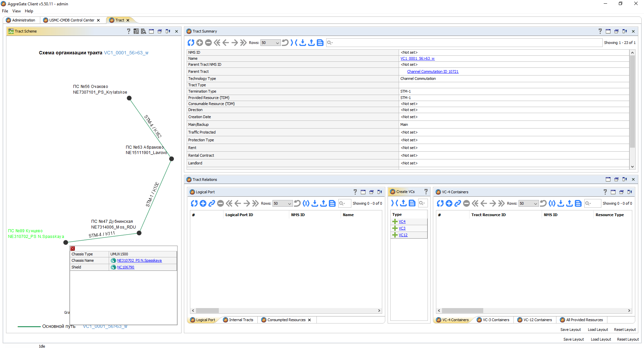Open Rows dropdown in VC-4 Containers
644x349 pixels.
529,203
